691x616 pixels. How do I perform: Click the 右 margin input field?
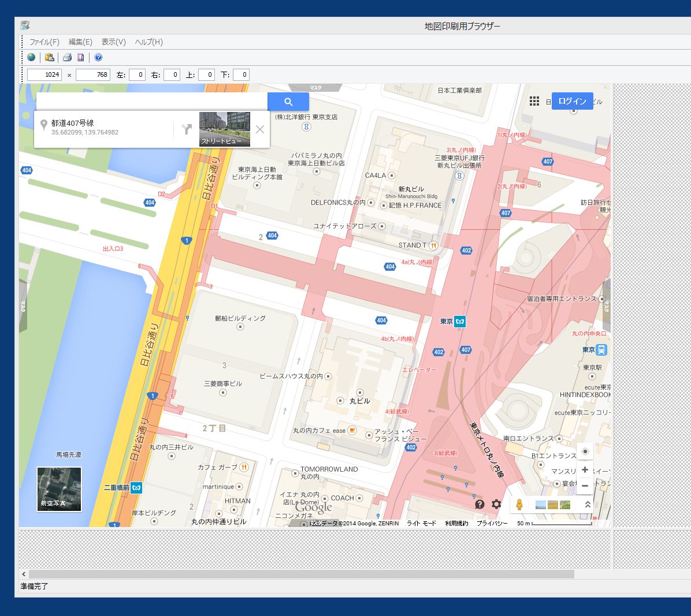(172, 75)
